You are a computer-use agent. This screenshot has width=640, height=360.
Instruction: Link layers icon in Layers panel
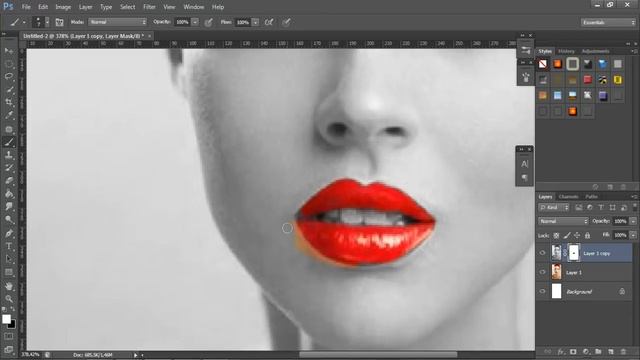[547, 351]
